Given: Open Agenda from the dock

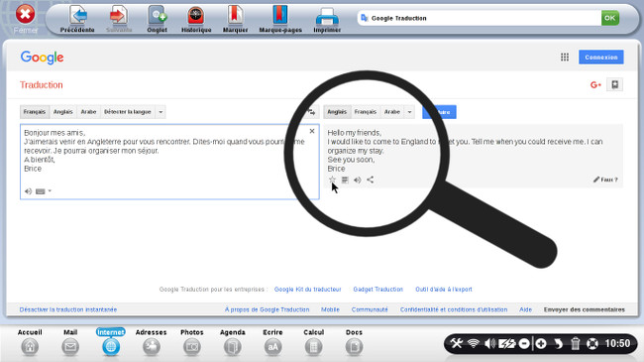Looking at the screenshot, I should 233,342.
